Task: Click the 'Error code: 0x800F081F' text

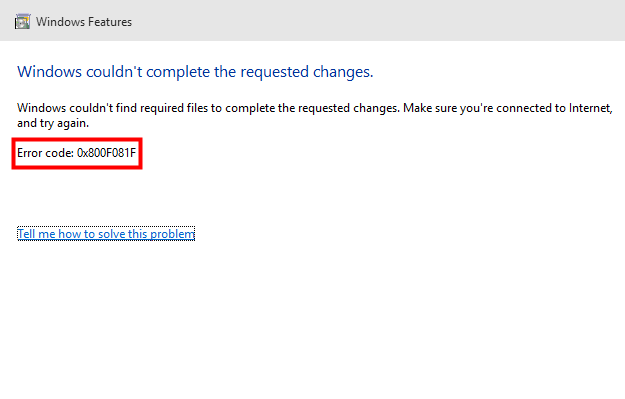Action: (77, 153)
